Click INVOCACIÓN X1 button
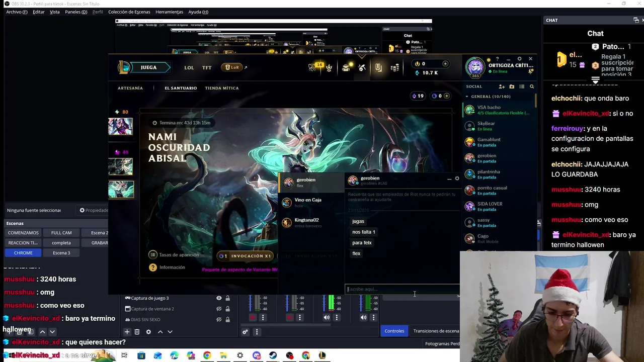The image size is (644, 362). [247, 256]
